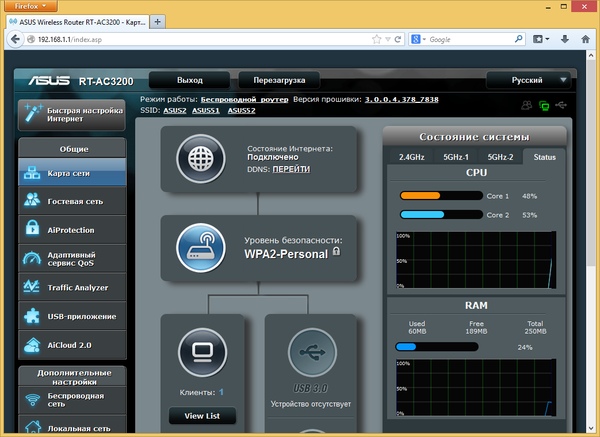The image size is (600, 437).
Task: Click the Adaptive QoS gauge icon
Action: point(32,258)
